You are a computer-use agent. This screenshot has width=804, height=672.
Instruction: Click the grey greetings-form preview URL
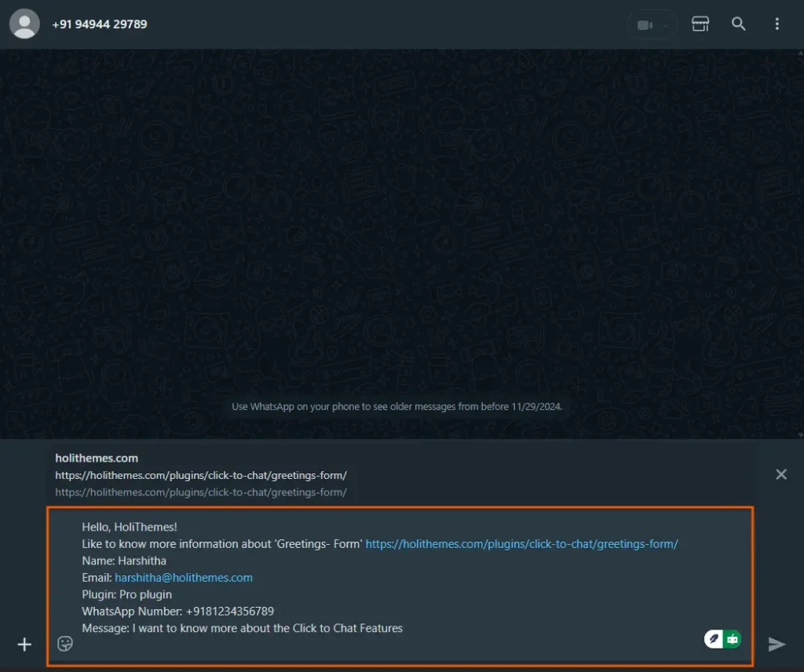pos(201,492)
